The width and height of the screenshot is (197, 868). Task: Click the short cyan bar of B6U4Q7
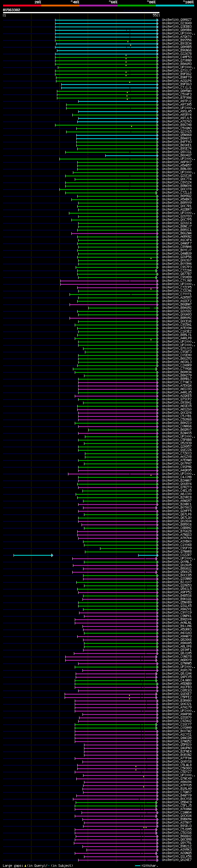pos(131,155)
